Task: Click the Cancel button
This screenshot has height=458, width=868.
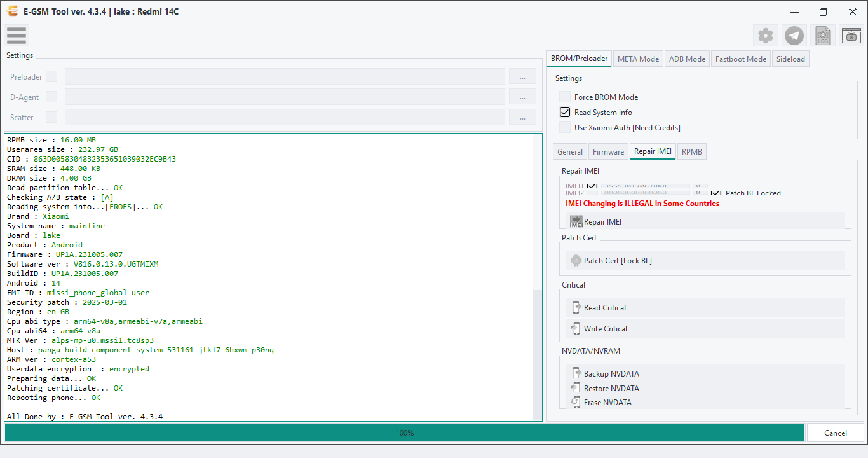Action: (836, 433)
